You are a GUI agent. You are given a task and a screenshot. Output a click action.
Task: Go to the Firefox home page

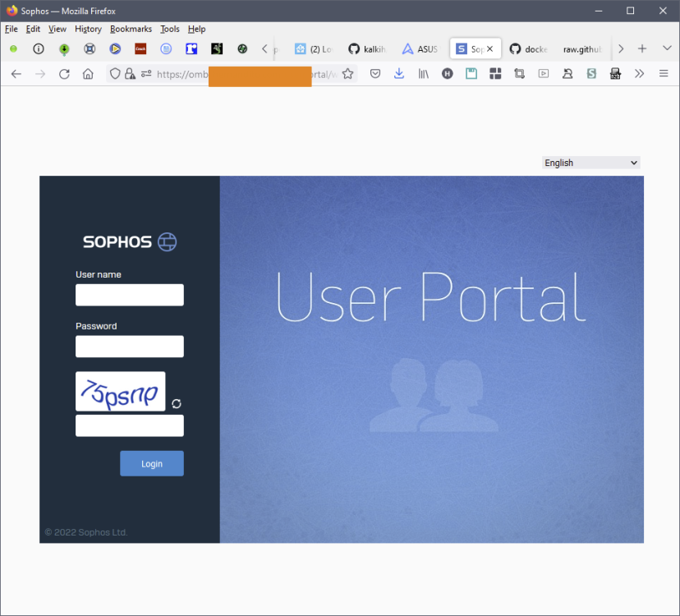88,74
